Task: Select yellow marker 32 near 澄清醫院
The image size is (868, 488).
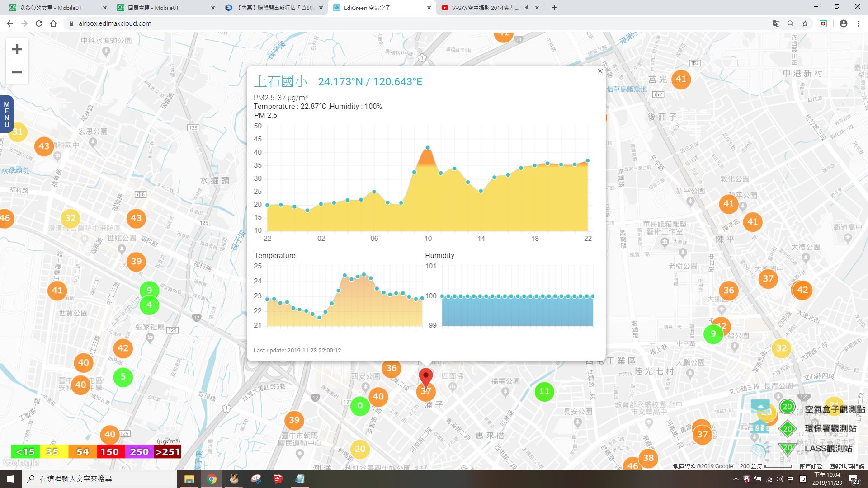Action: coord(70,218)
